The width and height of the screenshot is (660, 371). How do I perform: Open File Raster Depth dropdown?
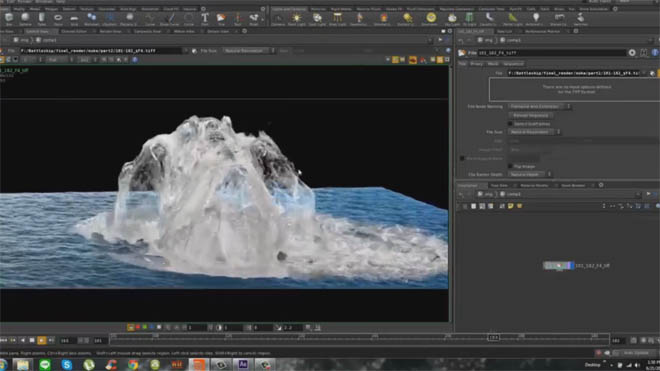pos(530,174)
